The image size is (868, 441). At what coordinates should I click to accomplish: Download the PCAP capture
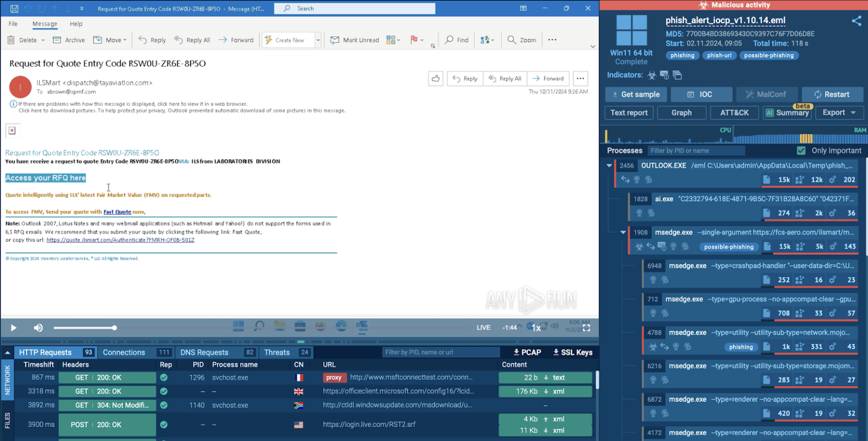coord(526,352)
